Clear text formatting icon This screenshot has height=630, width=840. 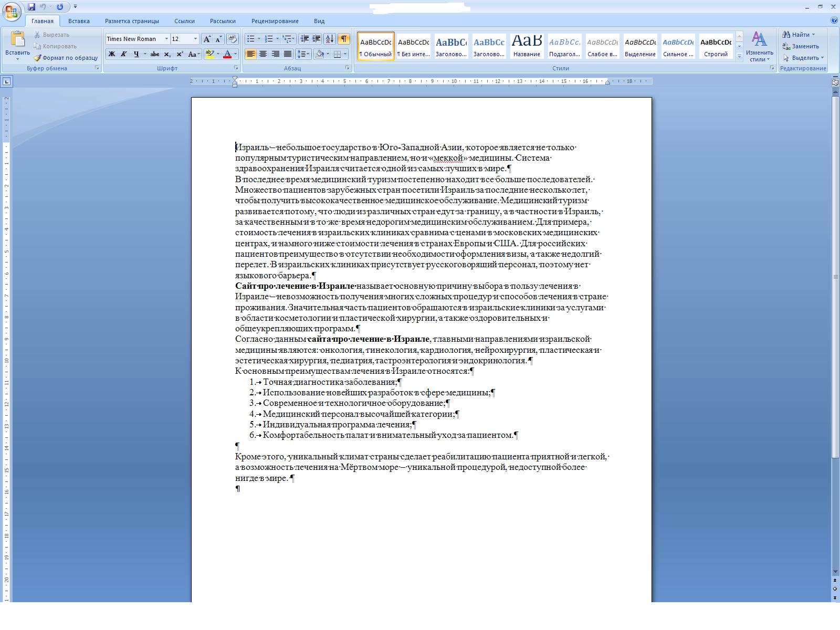click(x=233, y=39)
